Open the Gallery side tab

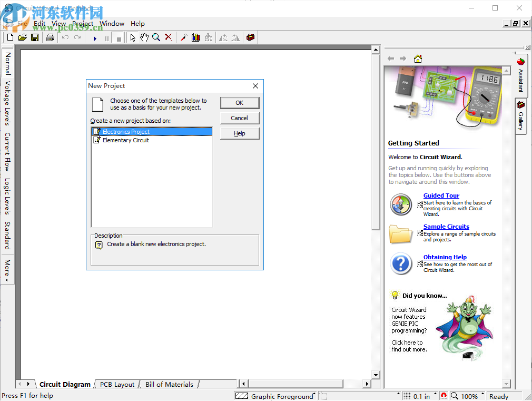pyautogui.click(x=521, y=116)
